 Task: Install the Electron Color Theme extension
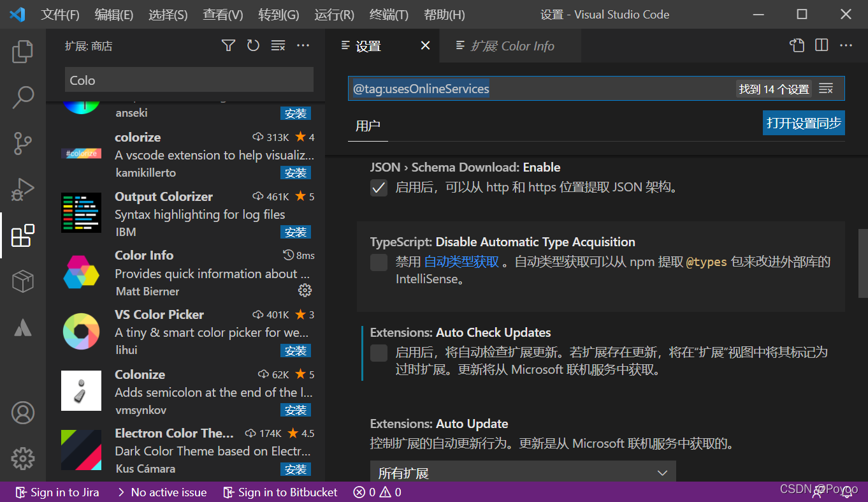click(296, 469)
